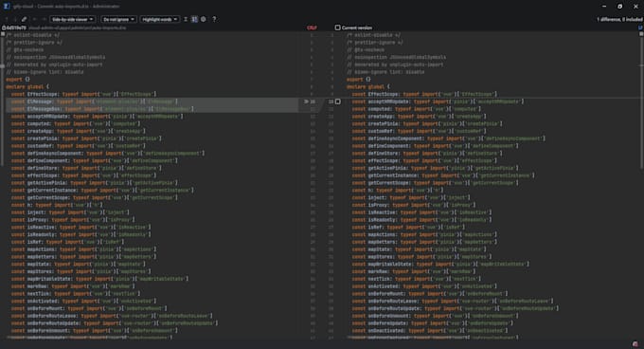Screen dimensions: 644x349
Task: Open the Side-by-side viewer dropdown
Action: (x=73, y=19)
